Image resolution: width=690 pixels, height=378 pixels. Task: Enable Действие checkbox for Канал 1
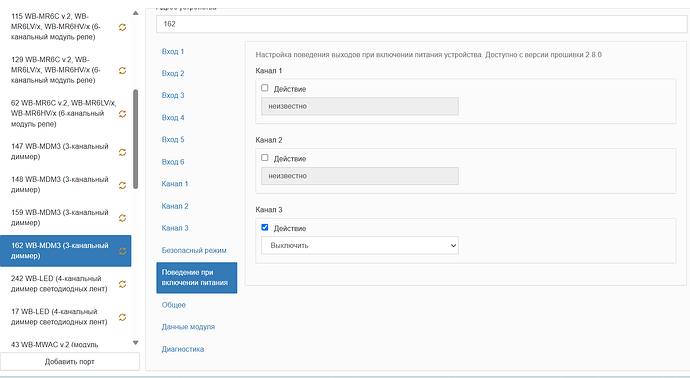pyautogui.click(x=264, y=88)
